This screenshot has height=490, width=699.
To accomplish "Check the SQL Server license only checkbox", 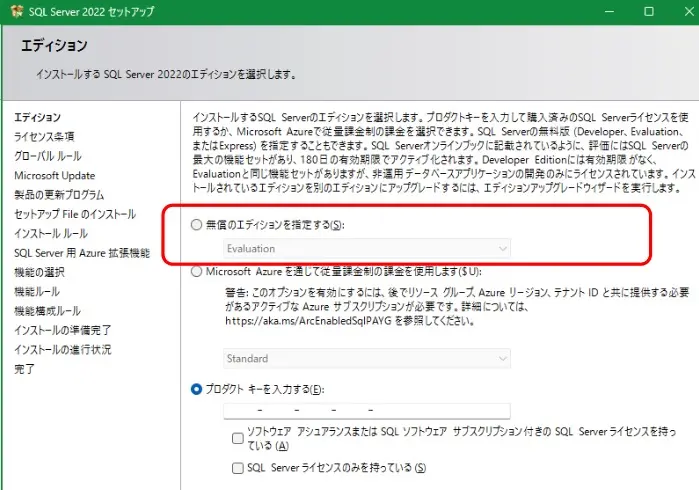I will click(238, 468).
